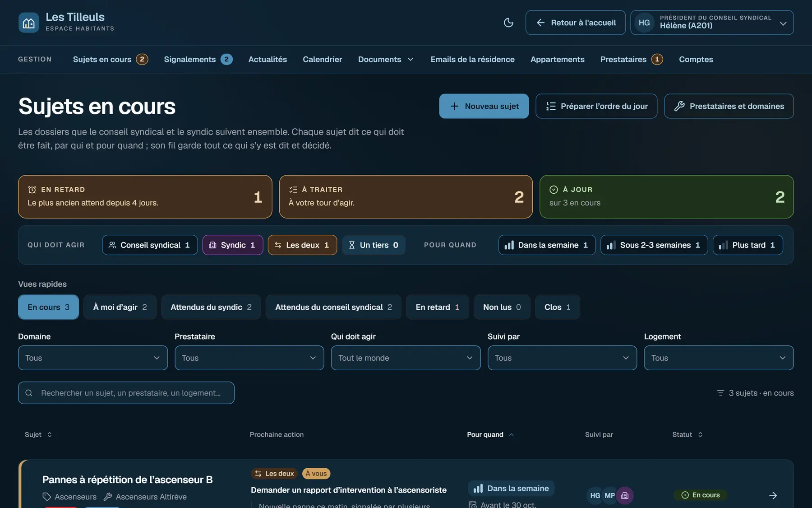
Task: Open the Hélène (A201) user menu
Action: 712,23
